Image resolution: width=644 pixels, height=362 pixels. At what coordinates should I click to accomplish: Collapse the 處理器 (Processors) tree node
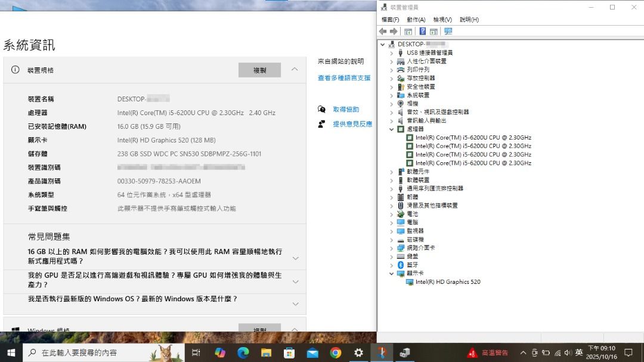tap(392, 129)
